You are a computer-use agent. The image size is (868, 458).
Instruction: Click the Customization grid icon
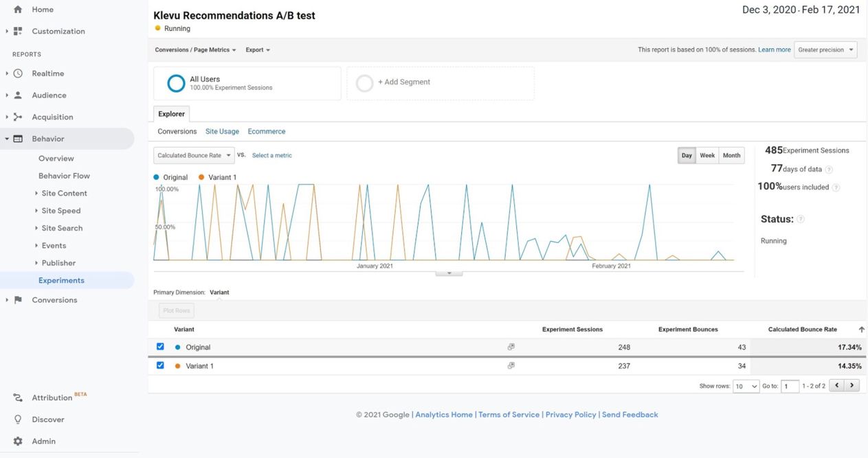click(18, 31)
